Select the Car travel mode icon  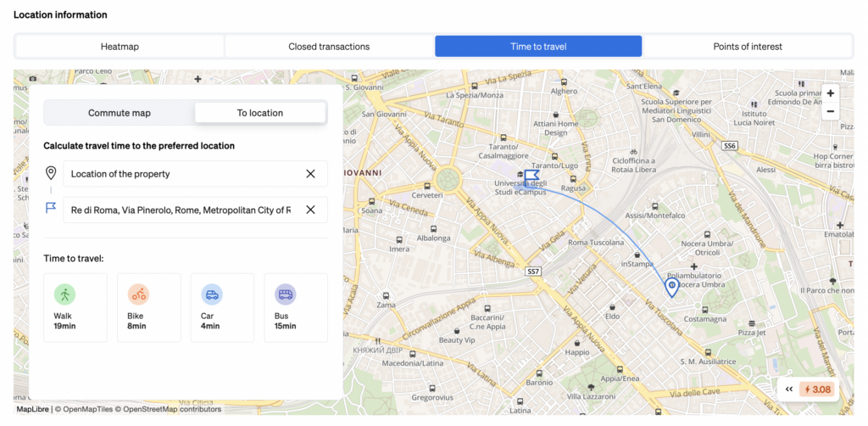pyautogui.click(x=212, y=294)
